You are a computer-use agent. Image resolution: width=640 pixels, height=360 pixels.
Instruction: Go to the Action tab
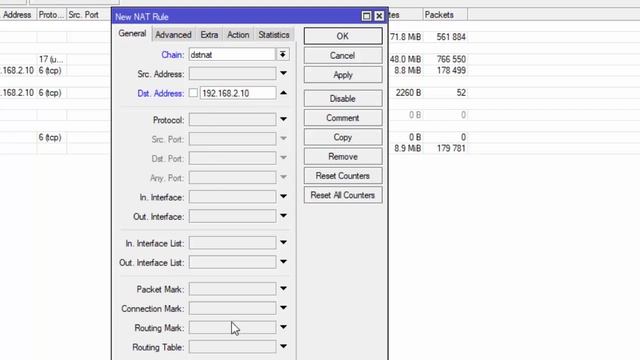[238, 35]
